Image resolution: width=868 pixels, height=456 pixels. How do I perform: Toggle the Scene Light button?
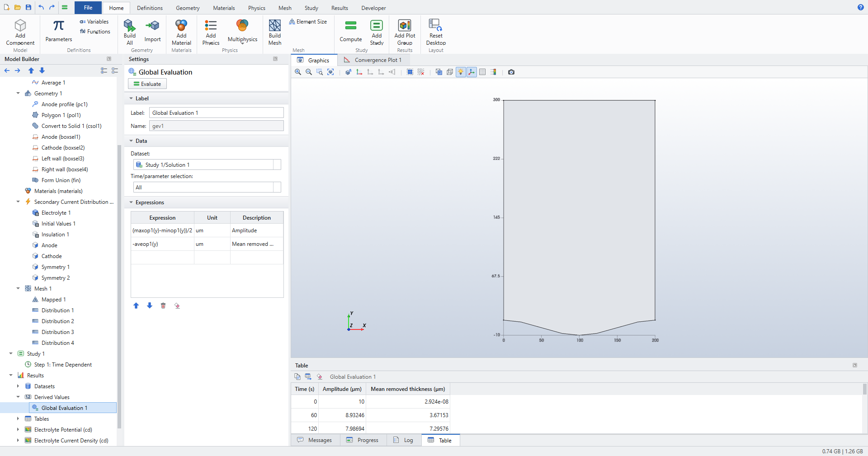[x=461, y=72]
